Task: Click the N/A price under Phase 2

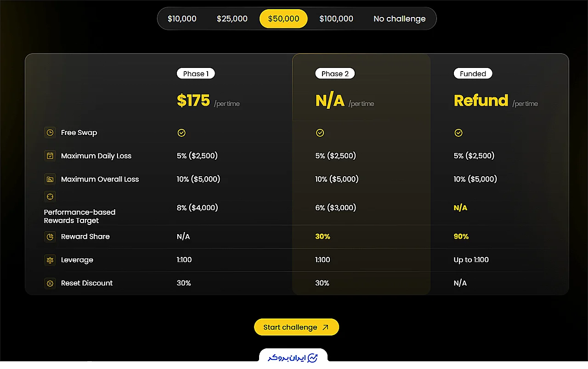Action: 330,101
